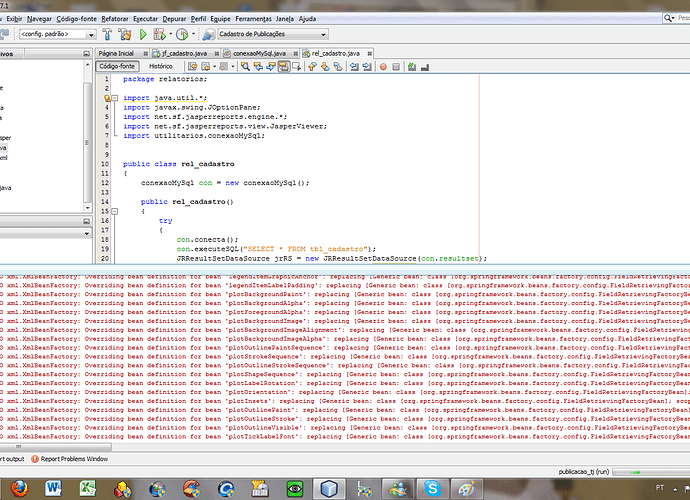Viewport: 690px width, 500px height.
Task: Click the Profile Project clock icon
Action: click(x=182, y=34)
